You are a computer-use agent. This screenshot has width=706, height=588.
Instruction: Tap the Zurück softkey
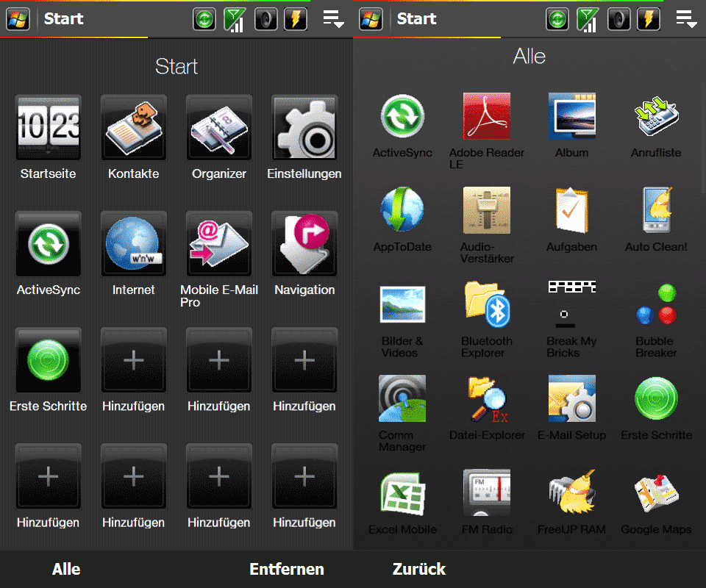point(419,569)
